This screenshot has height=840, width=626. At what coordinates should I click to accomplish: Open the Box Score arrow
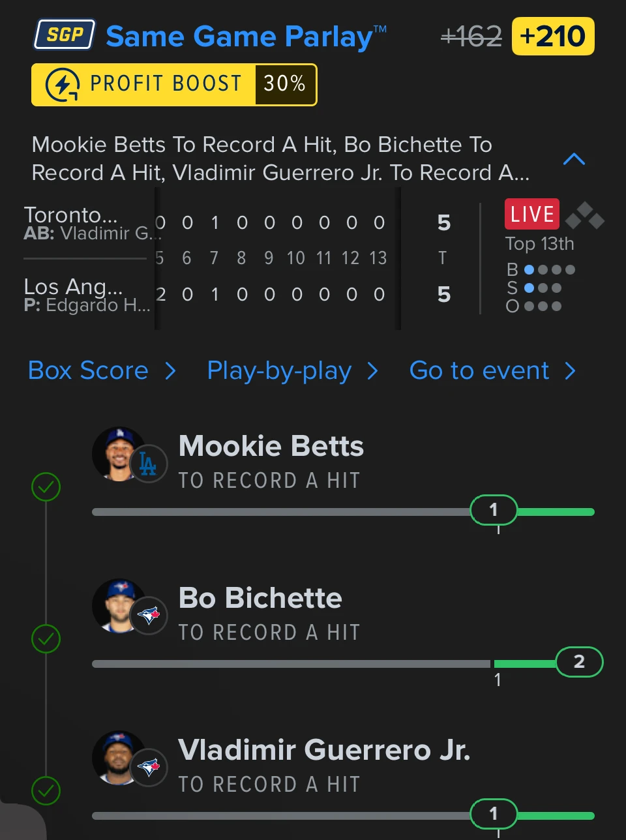171,371
